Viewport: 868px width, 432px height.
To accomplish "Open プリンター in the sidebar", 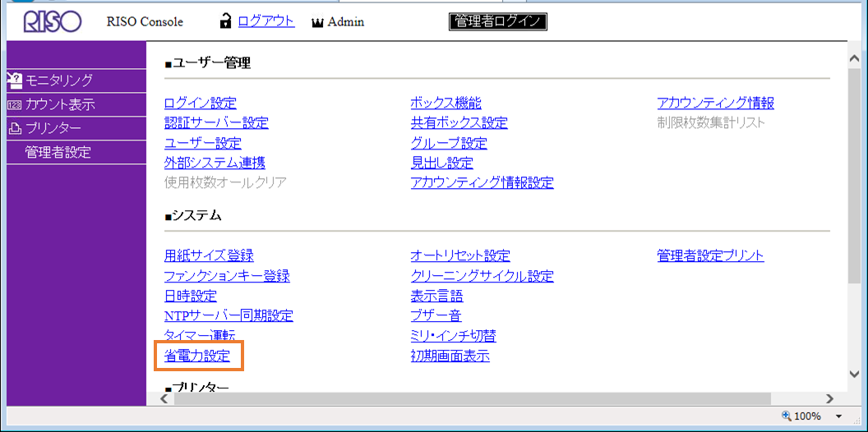I will (x=53, y=128).
